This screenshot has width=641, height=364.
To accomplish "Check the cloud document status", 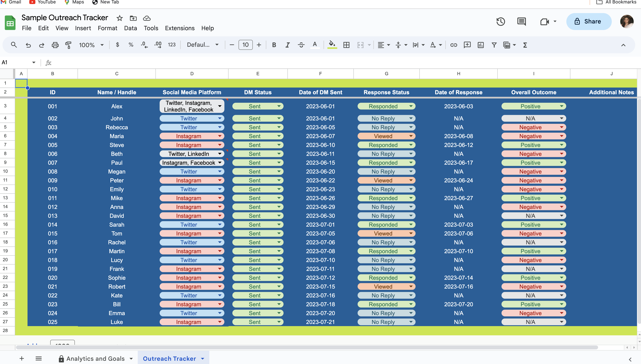I will coord(147,18).
